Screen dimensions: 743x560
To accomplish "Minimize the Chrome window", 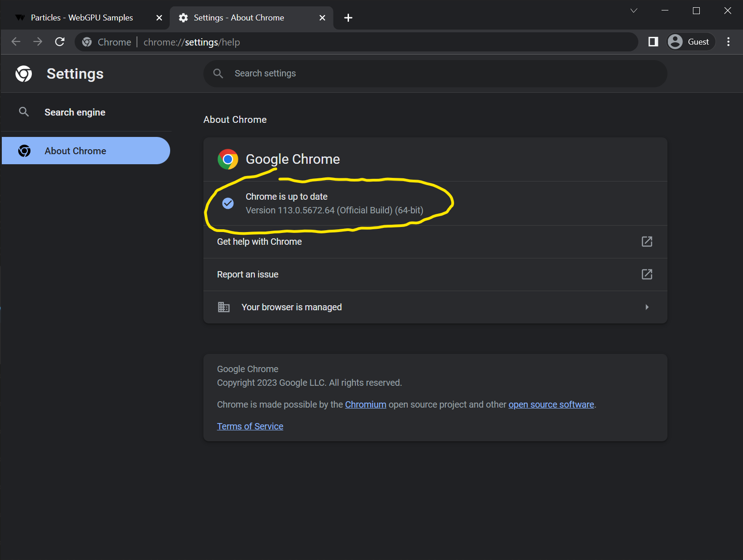I will [x=665, y=10].
